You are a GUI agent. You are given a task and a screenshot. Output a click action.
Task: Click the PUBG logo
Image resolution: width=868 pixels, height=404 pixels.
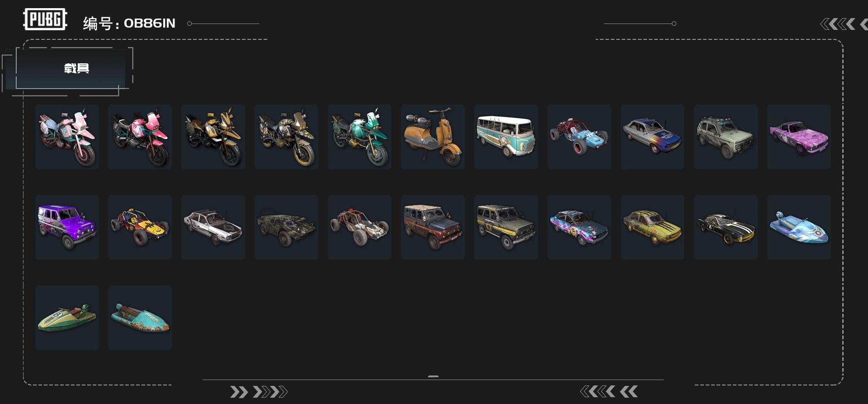click(45, 19)
